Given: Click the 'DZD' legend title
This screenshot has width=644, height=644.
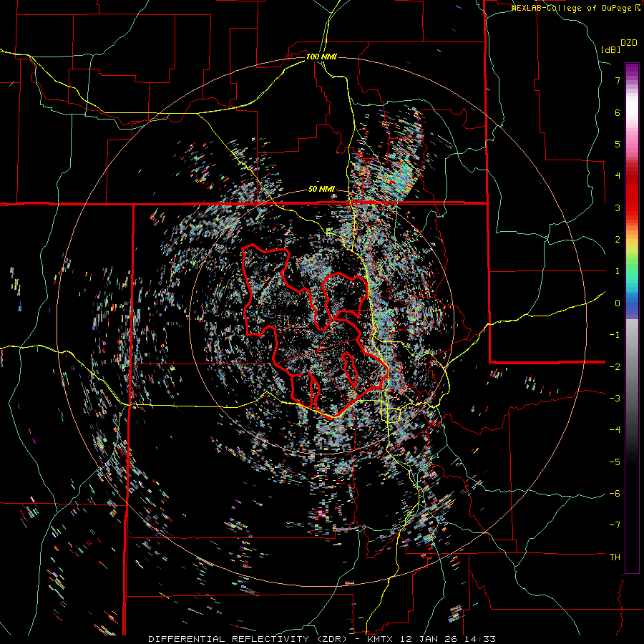Looking at the screenshot, I should [629, 43].
